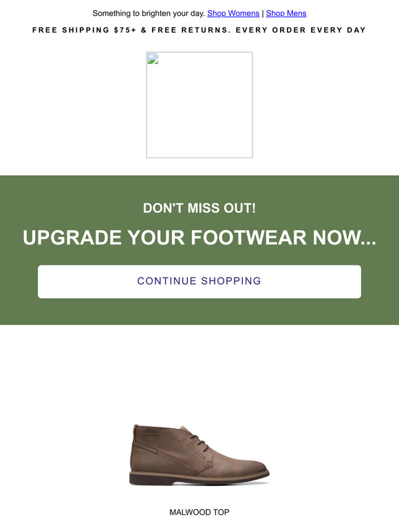Click the broken image icon in placeholder corner
The width and height of the screenshot is (399, 532).
153,58
